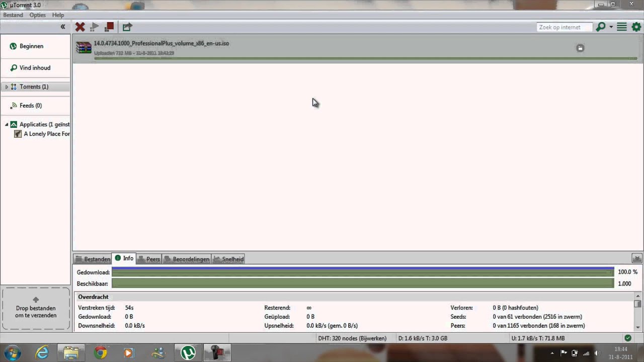The height and width of the screenshot is (362, 644).
Task: Click the download speed status D: 1.6 kB/s
Action: pos(423,338)
